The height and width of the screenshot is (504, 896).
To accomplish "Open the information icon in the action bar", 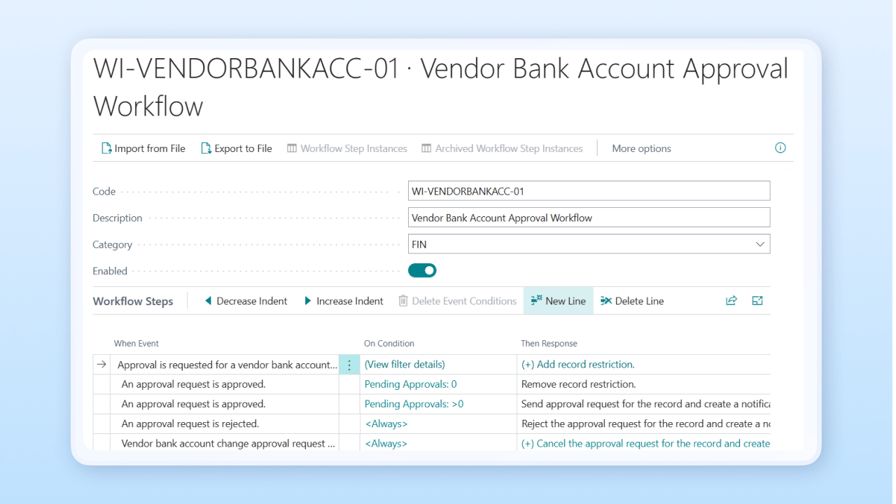I will tap(780, 148).
